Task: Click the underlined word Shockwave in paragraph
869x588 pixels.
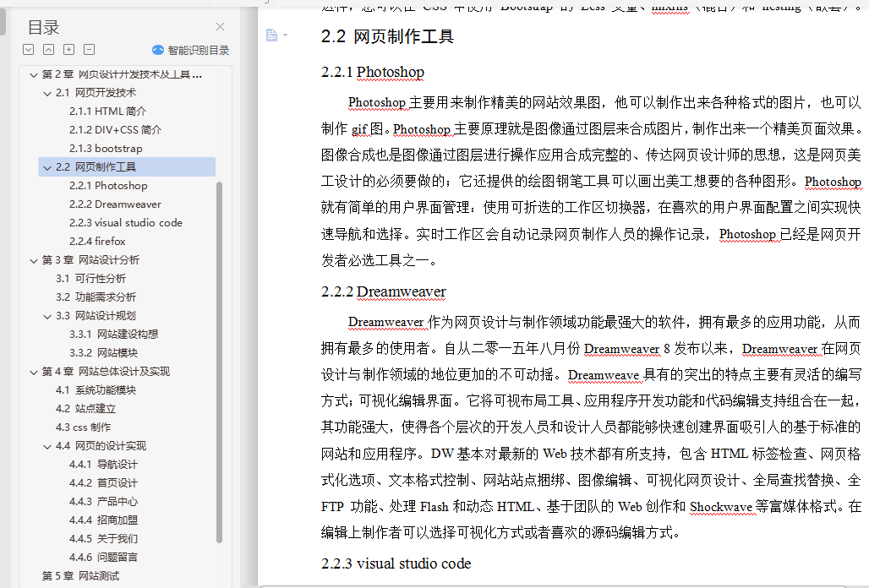Action: pos(721,507)
